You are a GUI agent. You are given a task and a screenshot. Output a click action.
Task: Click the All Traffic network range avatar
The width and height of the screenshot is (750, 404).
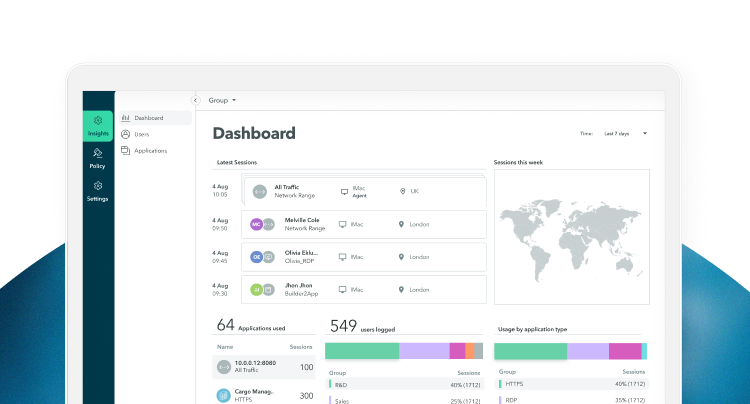point(260,192)
